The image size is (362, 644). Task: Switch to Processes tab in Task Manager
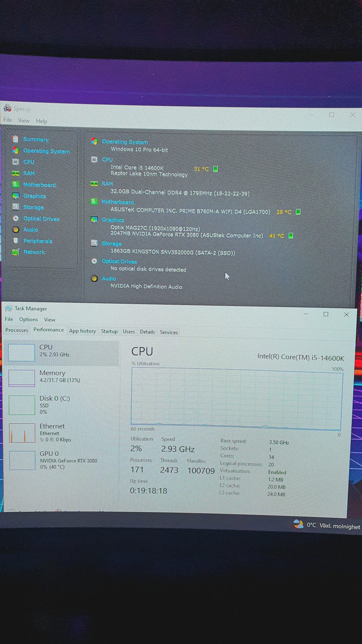pos(17,330)
